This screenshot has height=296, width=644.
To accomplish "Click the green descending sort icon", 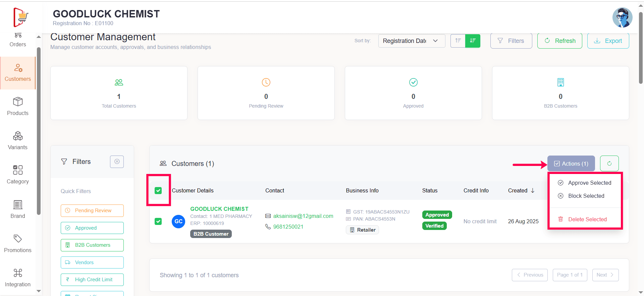I will coord(473,41).
